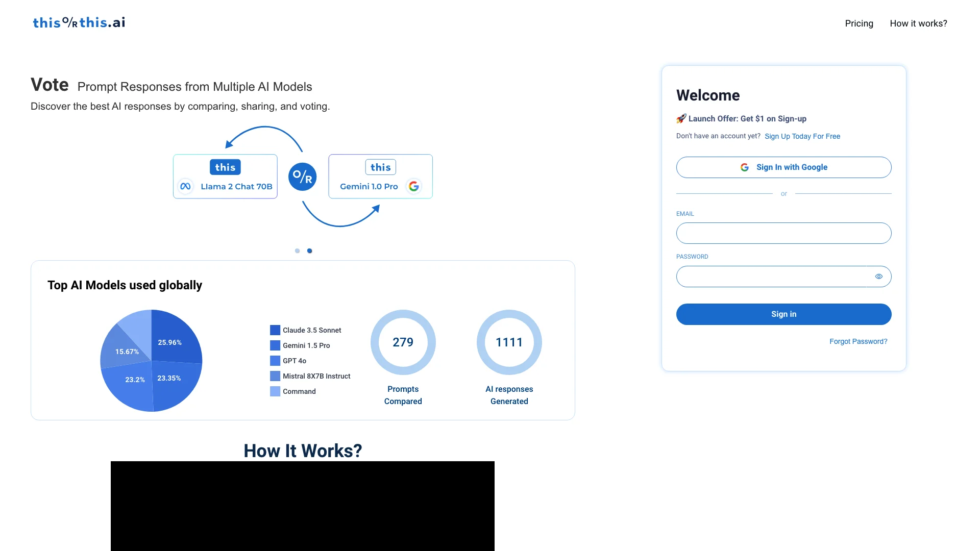Toggle the launch offer sign-up prompt
This screenshot has height=551, width=980.
point(802,136)
